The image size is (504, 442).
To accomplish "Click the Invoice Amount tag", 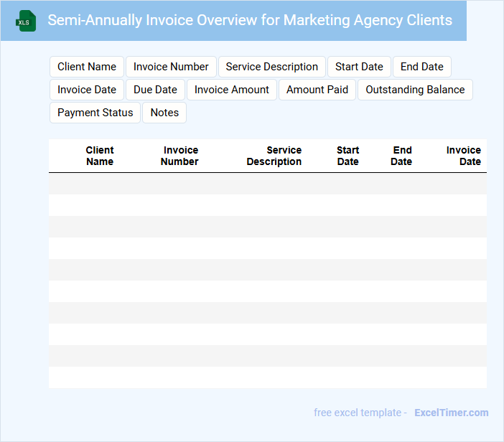I will tap(232, 90).
